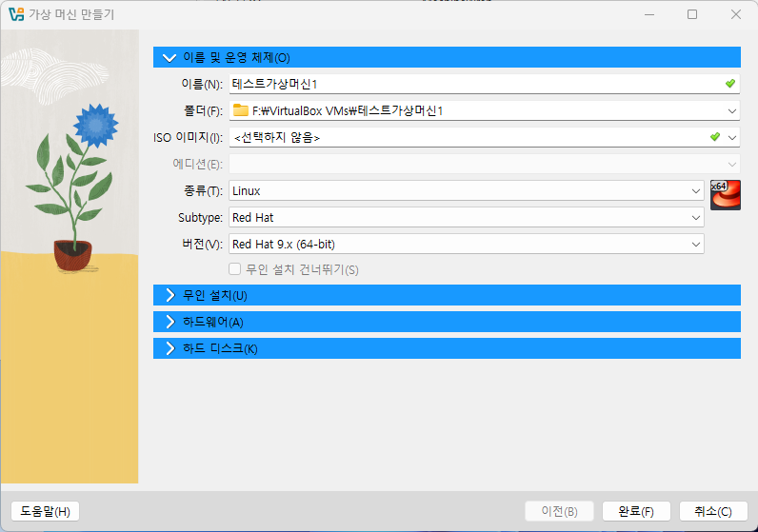
Task: Expand the hardware section (하드웨어)
Action: click(x=447, y=322)
